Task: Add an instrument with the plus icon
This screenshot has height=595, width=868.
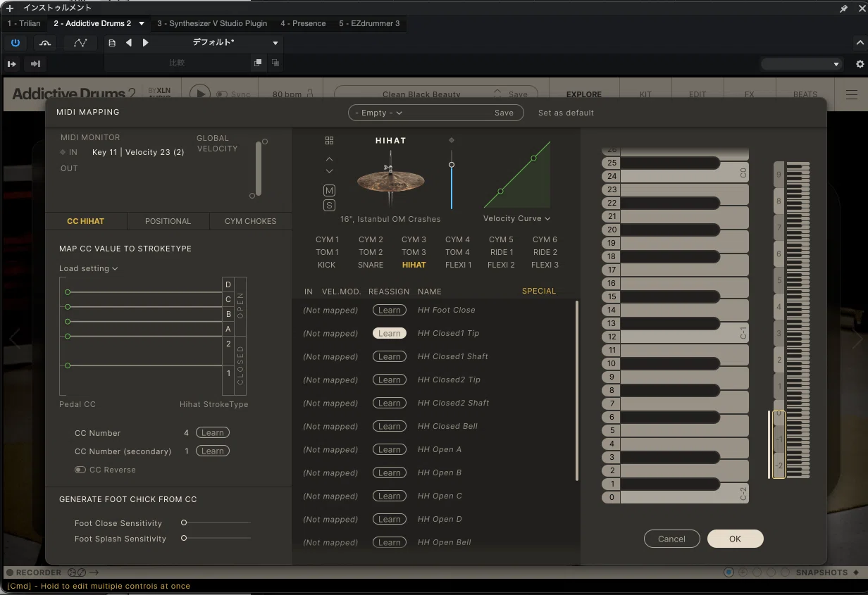Action: pyautogui.click(x=10, y=8)
